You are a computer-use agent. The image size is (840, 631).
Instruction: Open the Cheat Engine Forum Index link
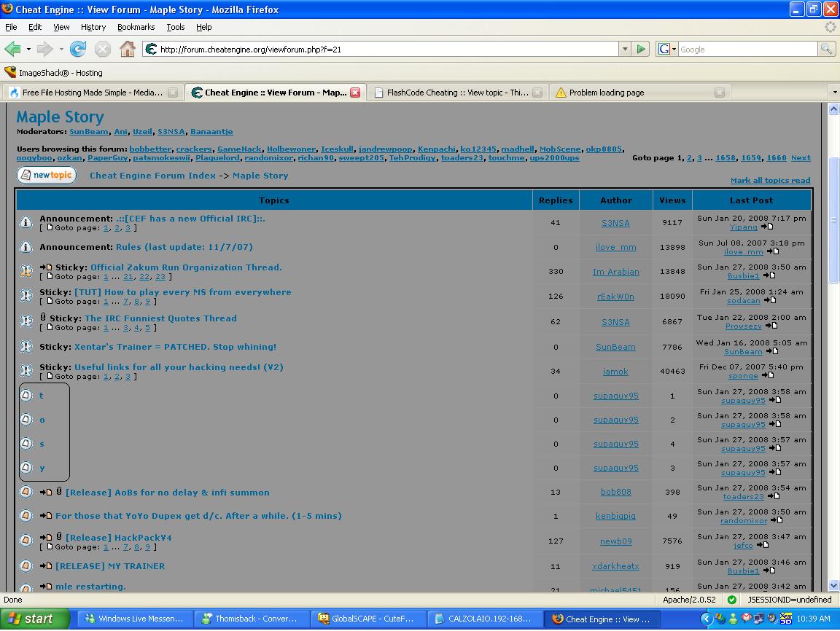[152, 176]
